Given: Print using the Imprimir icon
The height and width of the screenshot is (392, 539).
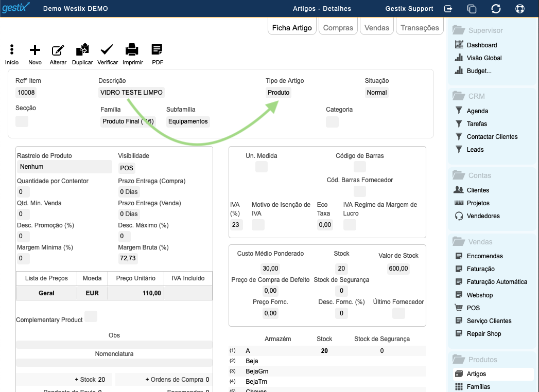Looking at the screenshot, I should pyautogui.click(x=132, y=50).
